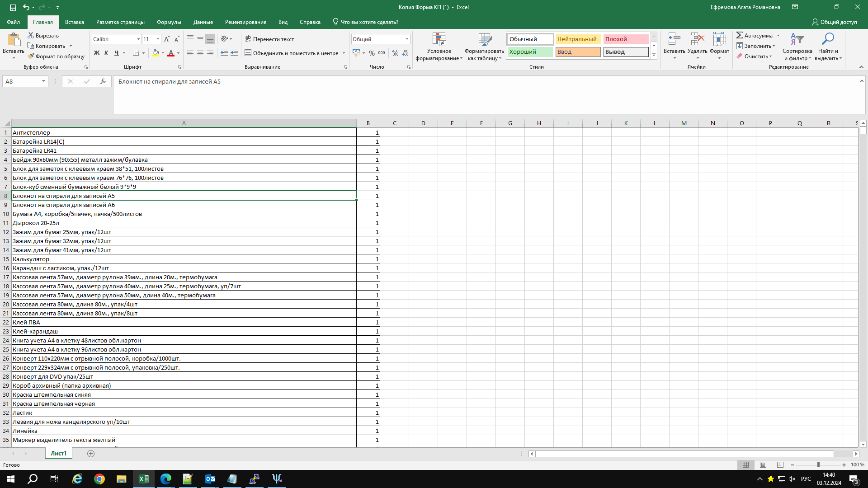The width and height of the screenshot is (868, 488).
Task: Click the Format as Table icon
Action: pos(484,40)
